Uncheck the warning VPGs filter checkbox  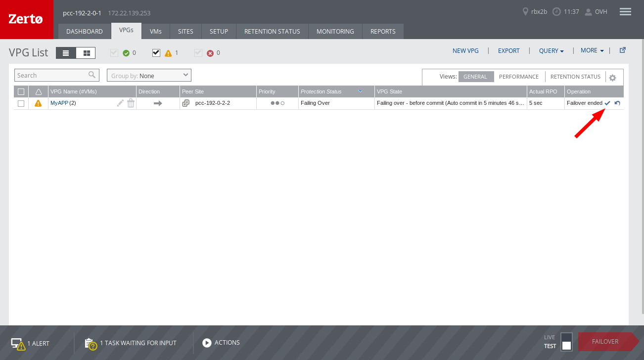coord(156,52)
